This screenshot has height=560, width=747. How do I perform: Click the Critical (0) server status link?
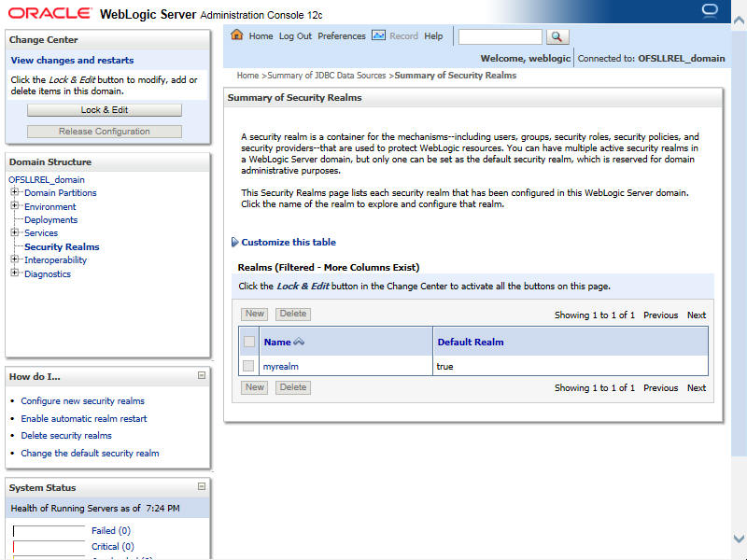[113, 547]
